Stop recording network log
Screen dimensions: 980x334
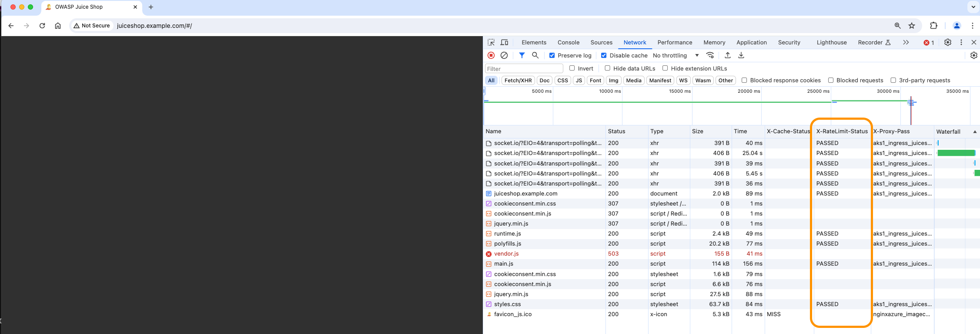pos(491,55)
